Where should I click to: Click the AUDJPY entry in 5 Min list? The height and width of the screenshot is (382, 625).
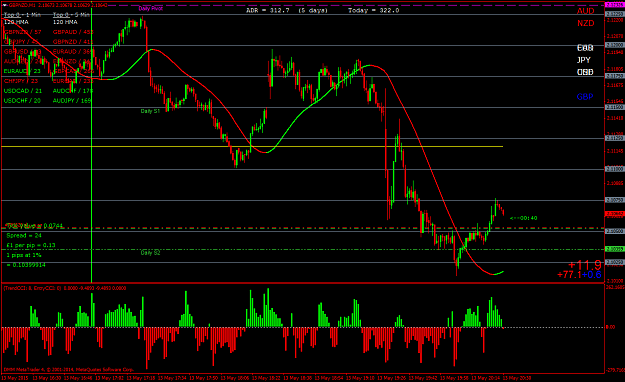[x=72, y=101]
